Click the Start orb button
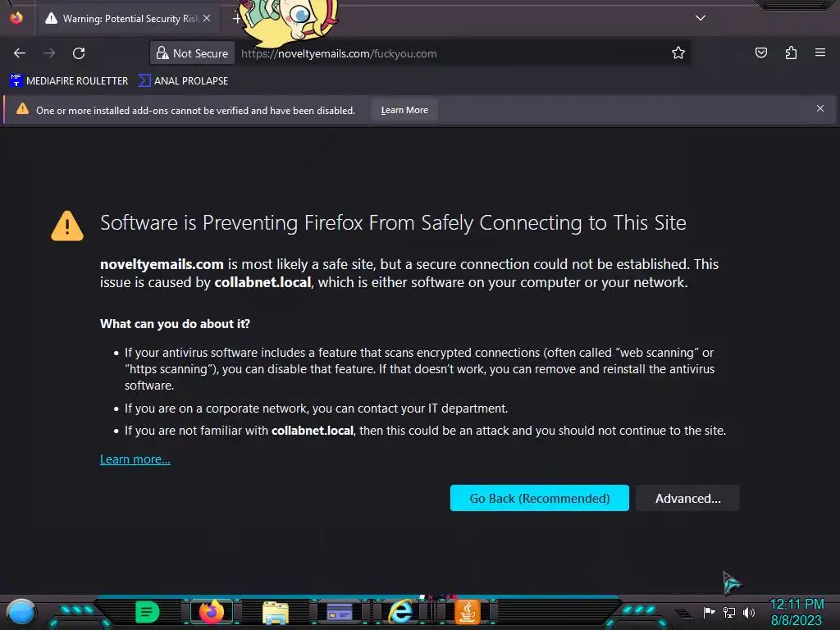 [21, 612]
